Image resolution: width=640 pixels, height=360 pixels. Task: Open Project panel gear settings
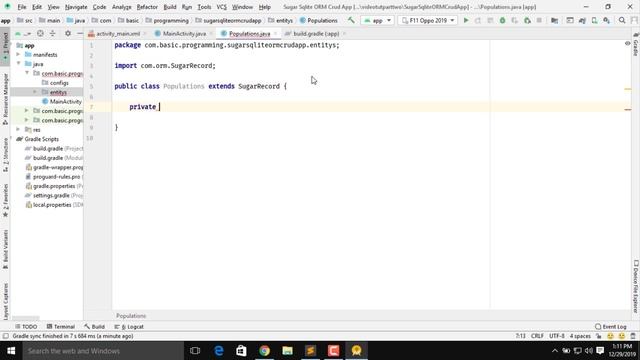pos(68,33)
